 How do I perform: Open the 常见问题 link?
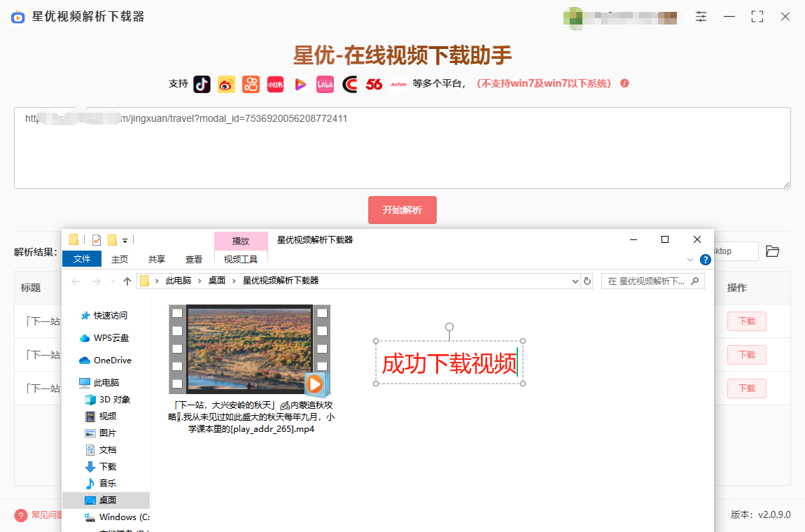pos(46,515)
